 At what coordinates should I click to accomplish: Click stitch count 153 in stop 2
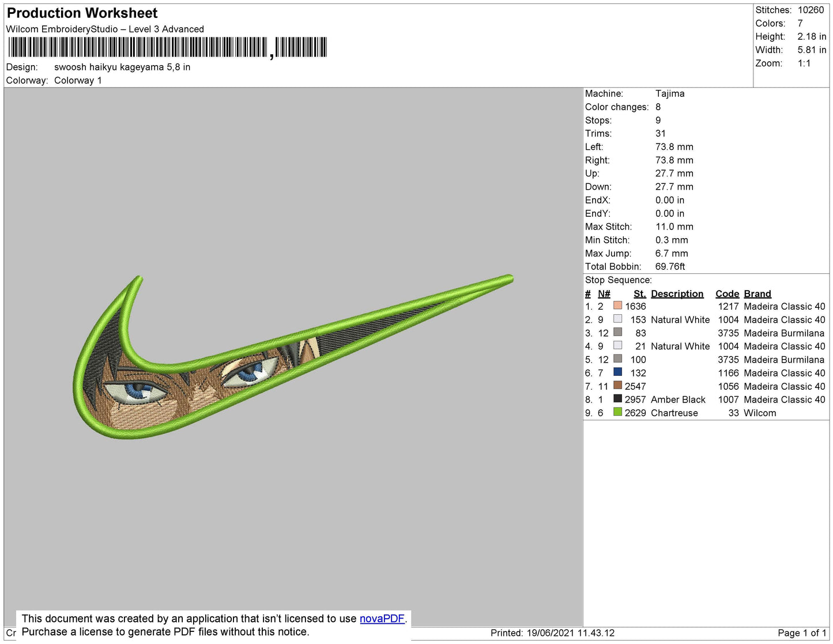click(x=638, y=319)
